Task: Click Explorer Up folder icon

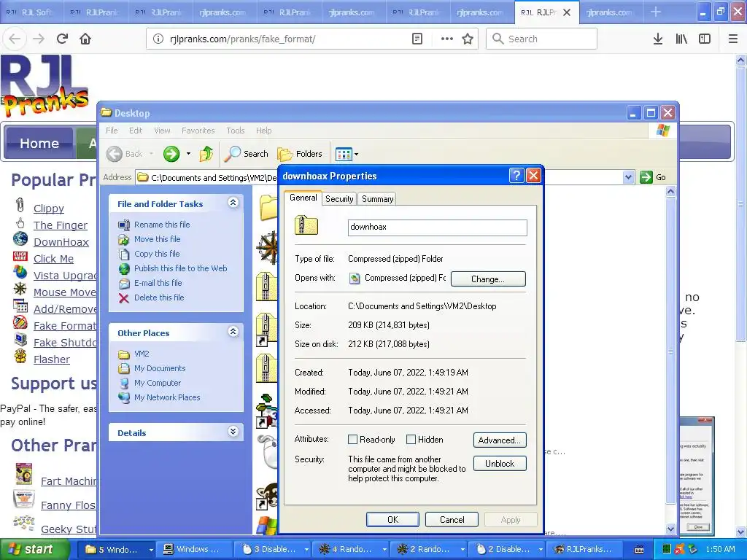Action: point(206,154)
